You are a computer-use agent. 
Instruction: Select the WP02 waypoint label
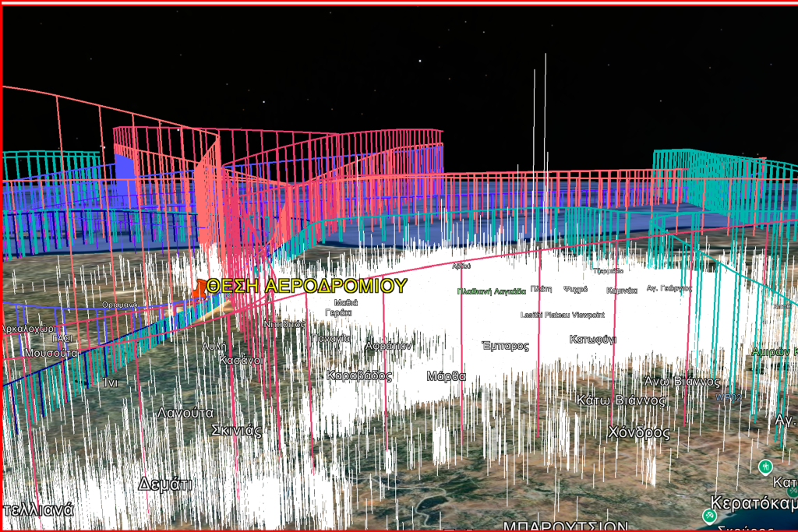(729, 397)
